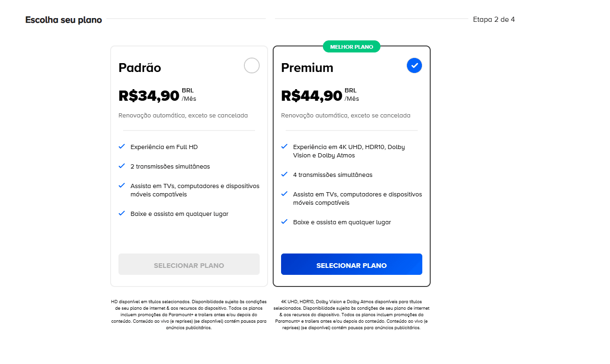Click the green Melhor Plano badge

click(x=351, y=47)
